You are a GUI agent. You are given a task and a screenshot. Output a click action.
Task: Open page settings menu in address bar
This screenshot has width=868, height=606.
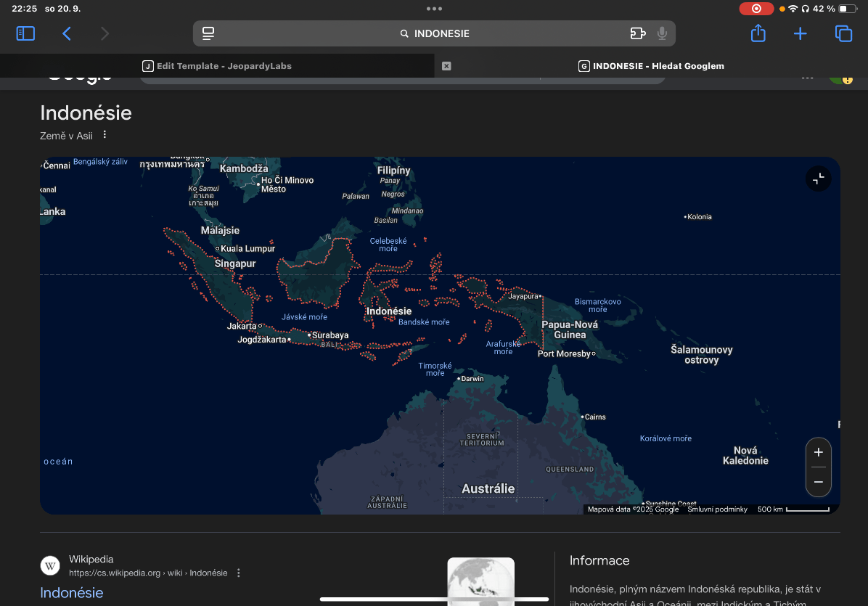[208, 33]
